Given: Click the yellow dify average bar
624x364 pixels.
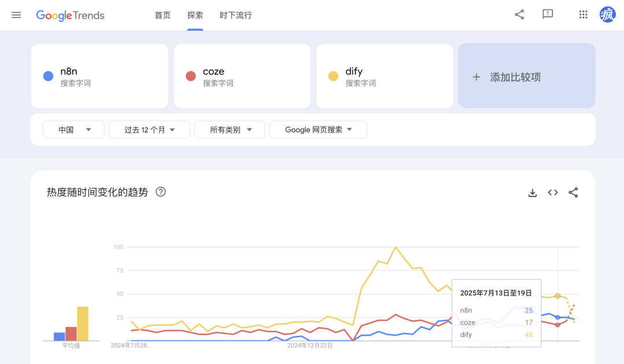Looking at the screenshot, I should coord(83,324).
